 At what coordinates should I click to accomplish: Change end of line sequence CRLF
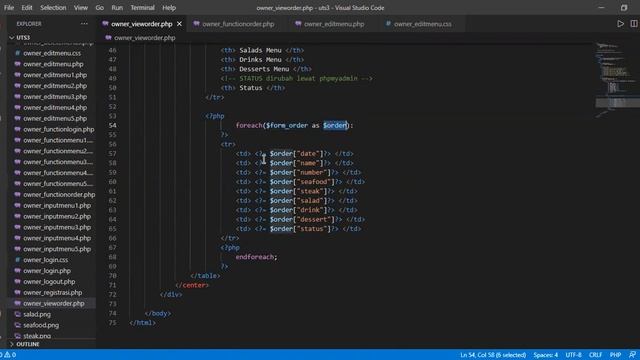click(x=596, y=355)
